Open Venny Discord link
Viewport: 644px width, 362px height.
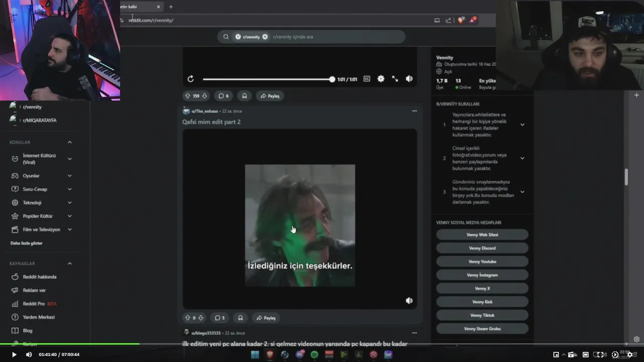click(482, 248)
